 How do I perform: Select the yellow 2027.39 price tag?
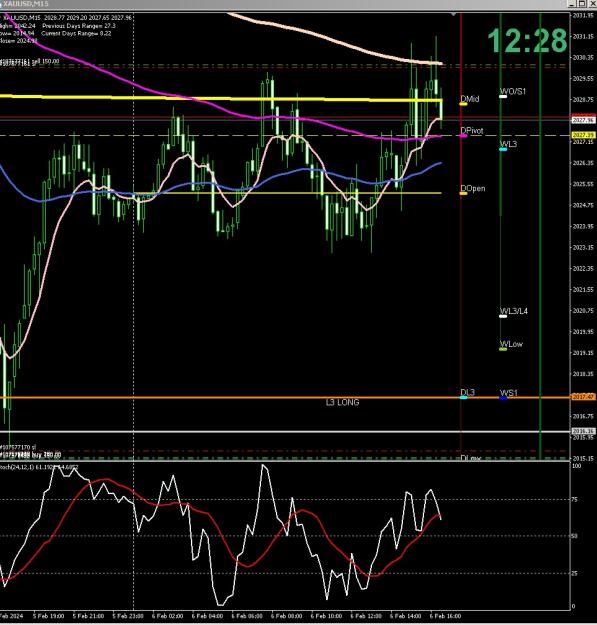583,135
